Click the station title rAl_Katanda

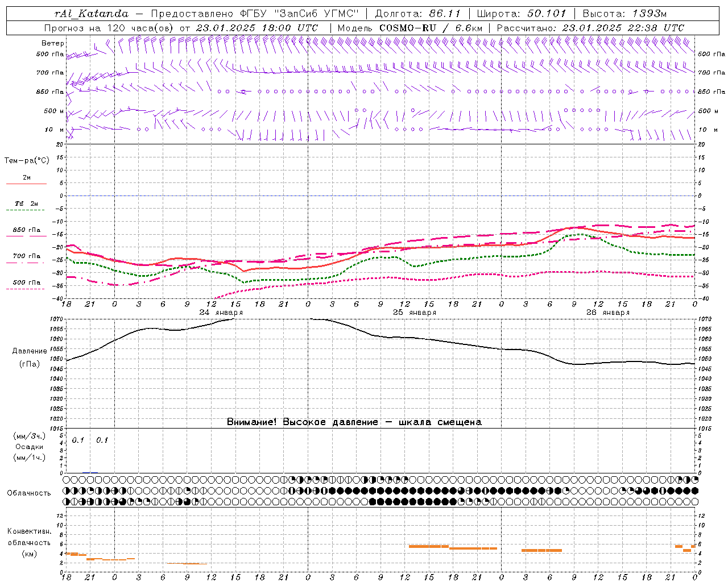pyautogui.click(x=92, y=14)
